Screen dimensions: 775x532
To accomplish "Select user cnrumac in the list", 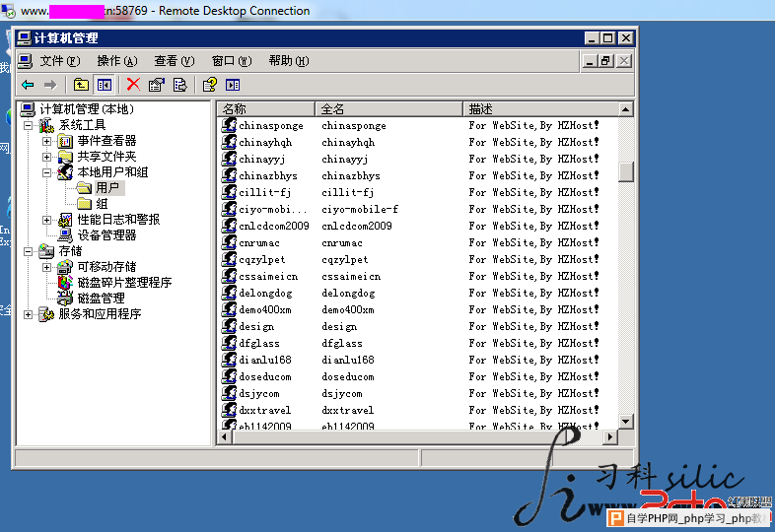I will click(259, 242).
